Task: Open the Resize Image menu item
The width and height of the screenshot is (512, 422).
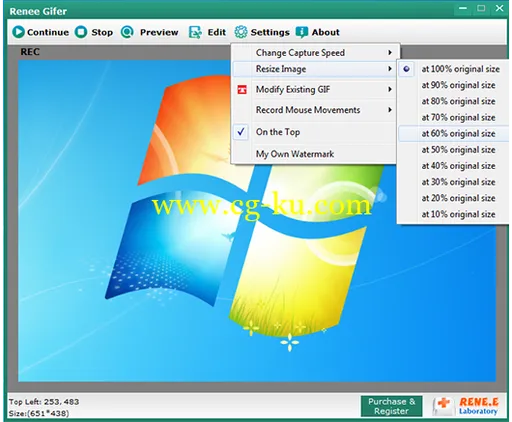Action: [x=315, y=69]
